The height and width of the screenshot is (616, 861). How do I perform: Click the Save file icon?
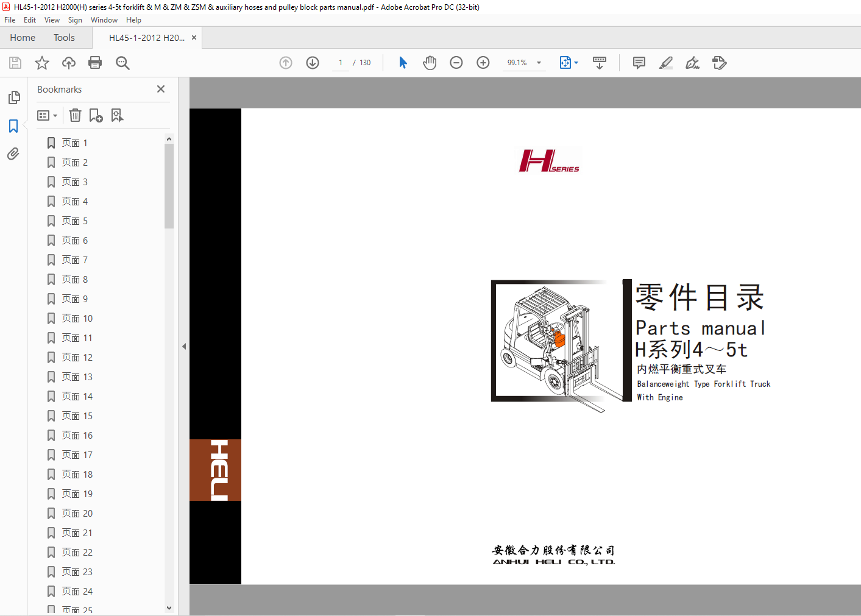tap(15, 63)
